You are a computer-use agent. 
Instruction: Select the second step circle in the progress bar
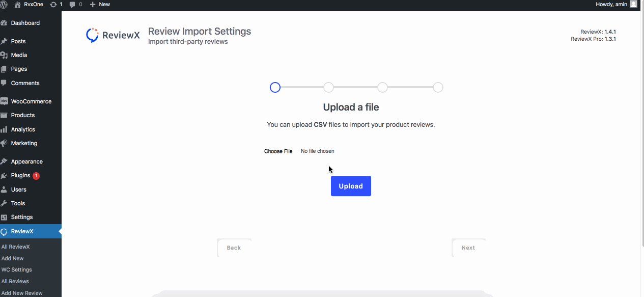(329, 88)
